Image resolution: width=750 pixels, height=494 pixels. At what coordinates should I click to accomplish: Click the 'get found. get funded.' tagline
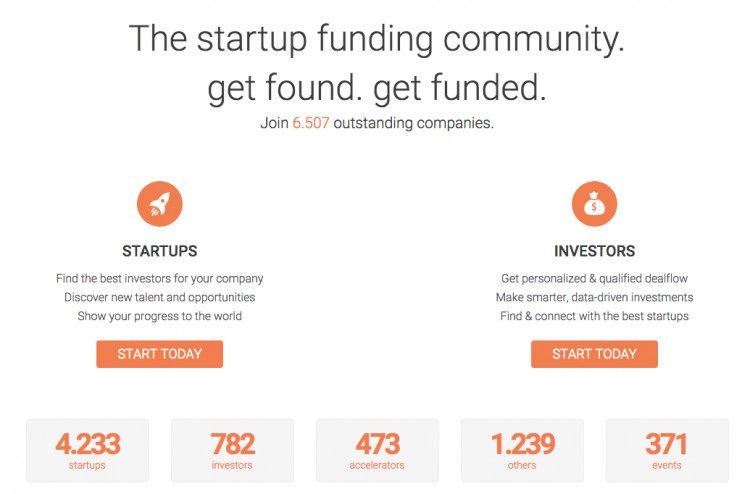377,88
